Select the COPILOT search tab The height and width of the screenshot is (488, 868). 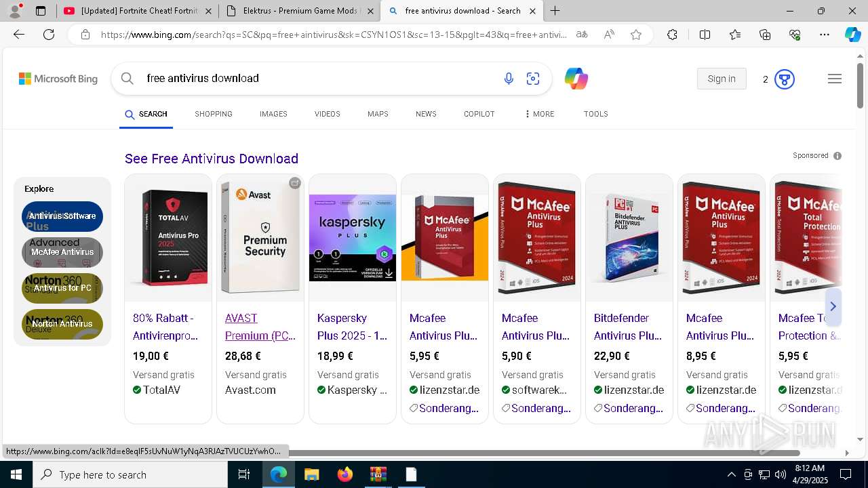(x=479, y=114)
